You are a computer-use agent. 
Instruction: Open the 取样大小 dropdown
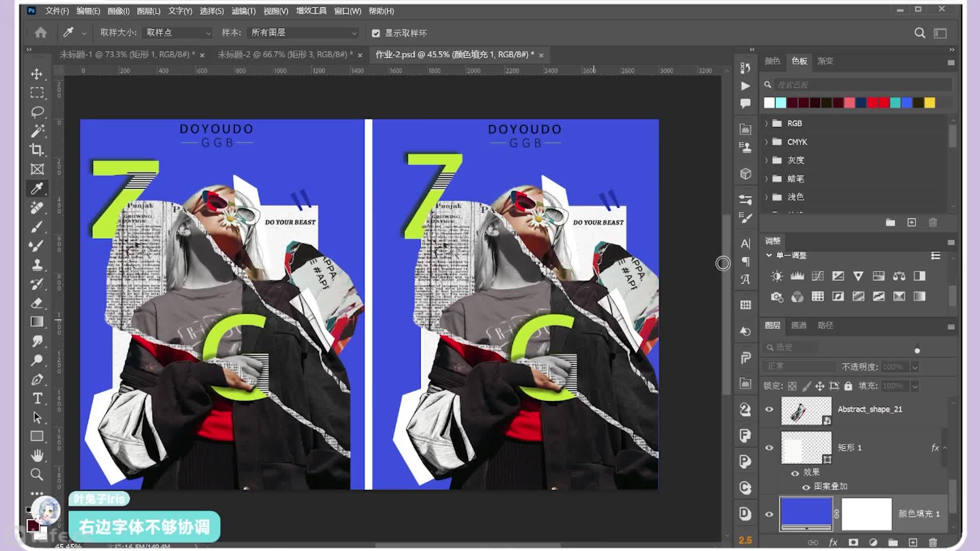coord(177,33)
